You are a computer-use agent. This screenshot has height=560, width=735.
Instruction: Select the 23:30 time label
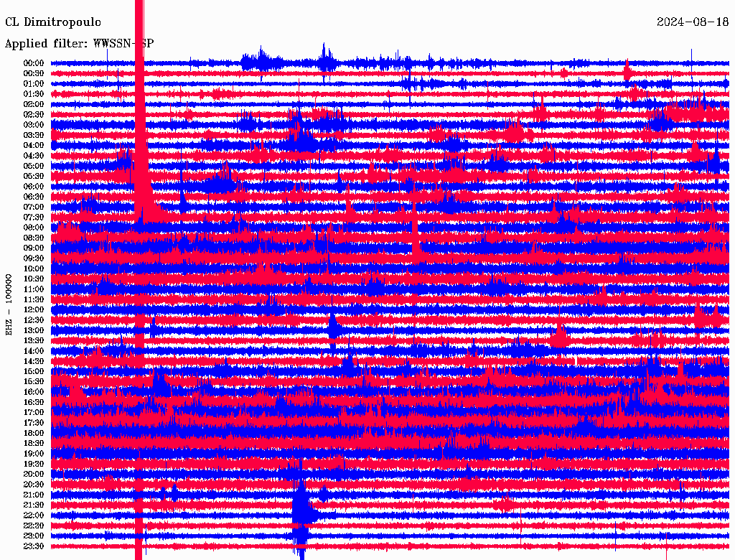click(34, 546)
